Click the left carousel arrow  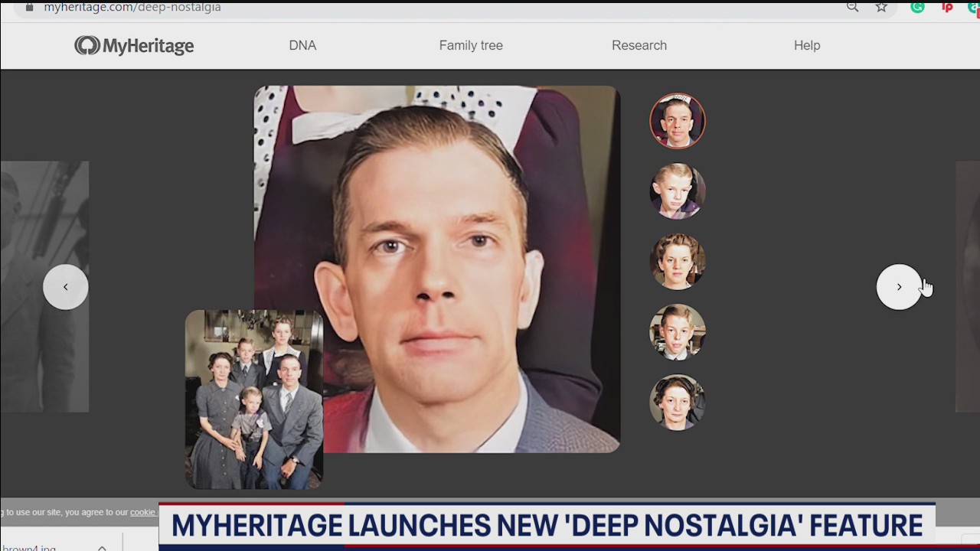coord(65,287)
